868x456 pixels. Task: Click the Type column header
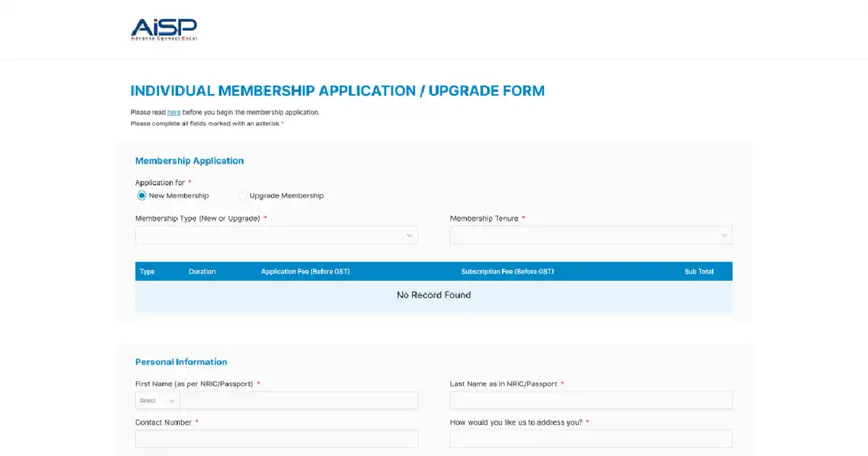(148, 271)
